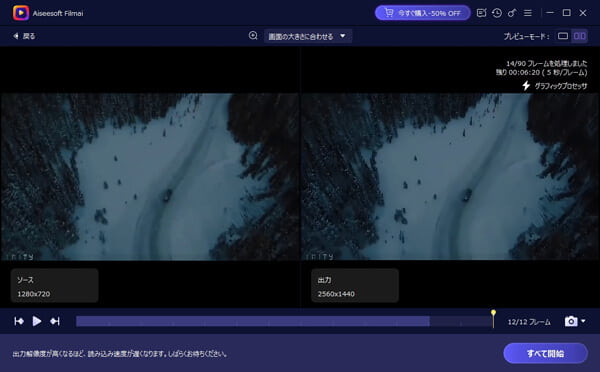
Task: Take a snapshot with the camera icon
Action: pyautogui.click(x=571, y=321)
